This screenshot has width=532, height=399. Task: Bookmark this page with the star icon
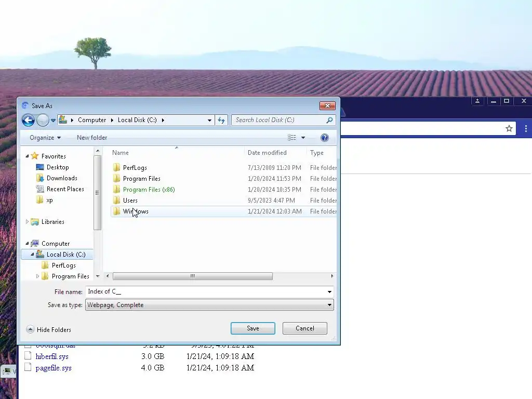click(x=509, y=128)
